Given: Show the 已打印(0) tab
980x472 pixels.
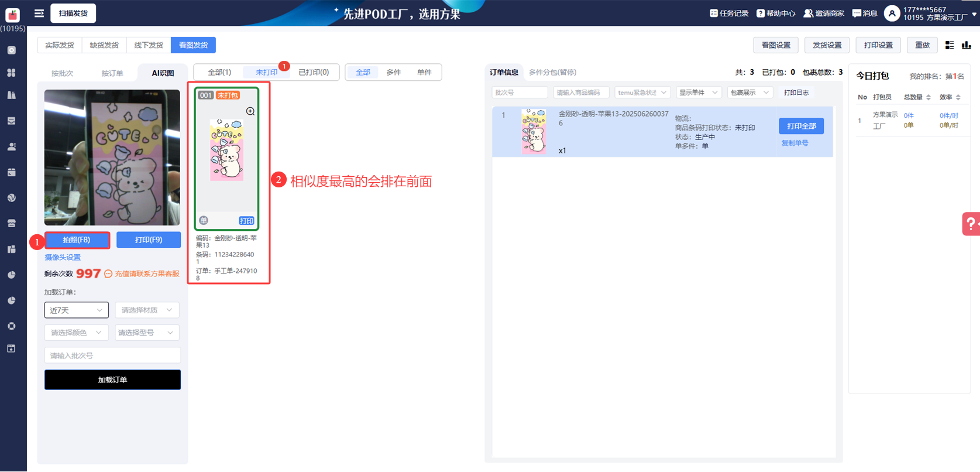Looking at the screenshot, I should point(314,72).
